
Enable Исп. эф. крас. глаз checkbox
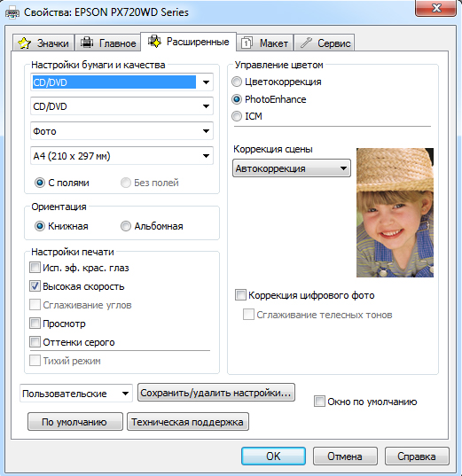tap(35, 268)
